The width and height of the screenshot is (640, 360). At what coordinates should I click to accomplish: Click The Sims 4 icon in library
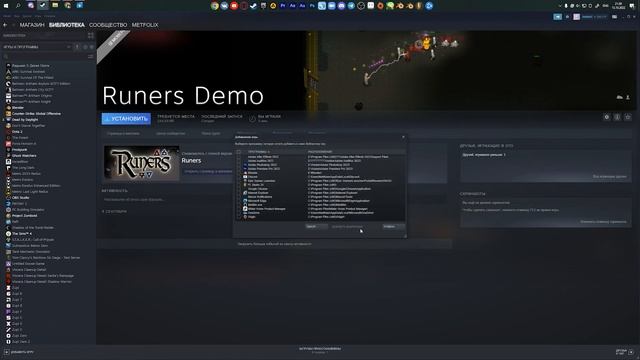click(8, 233)
